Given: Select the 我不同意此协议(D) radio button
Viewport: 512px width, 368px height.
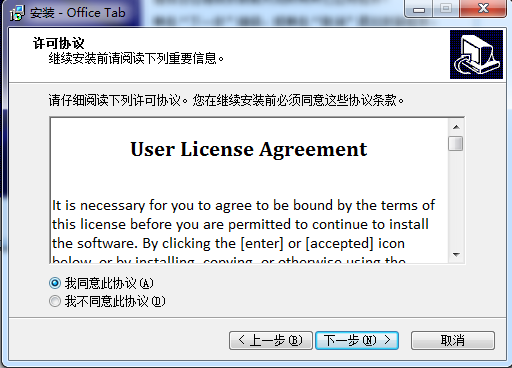Looking at the screenshot, I should pos(55,301).
